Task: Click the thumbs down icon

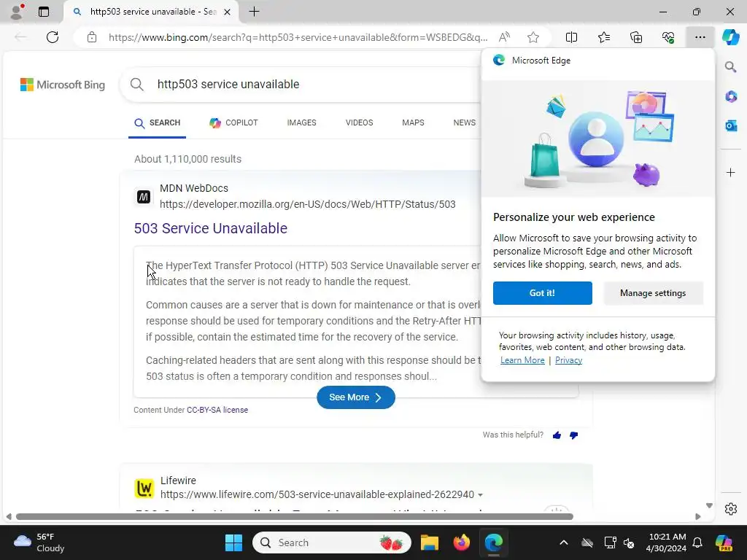Action: pos(573,435)
